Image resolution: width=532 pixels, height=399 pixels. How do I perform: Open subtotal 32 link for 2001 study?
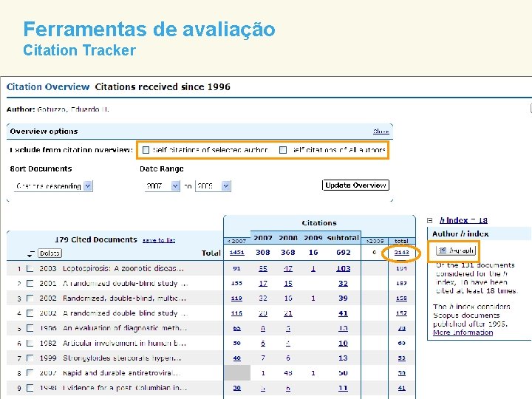pos(343,283)
